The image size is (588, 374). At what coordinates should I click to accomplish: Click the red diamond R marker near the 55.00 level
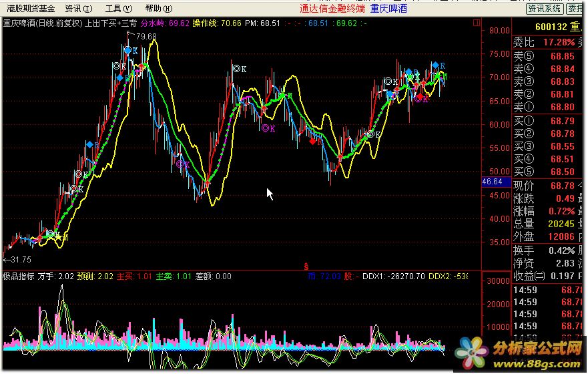pyautogui.click(x=316, y=142)
